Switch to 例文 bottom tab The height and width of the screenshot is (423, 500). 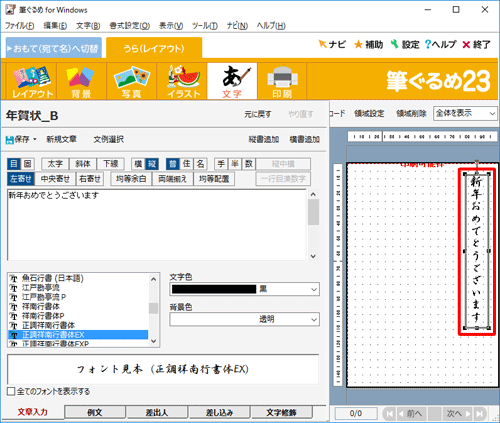pos(95,412)
